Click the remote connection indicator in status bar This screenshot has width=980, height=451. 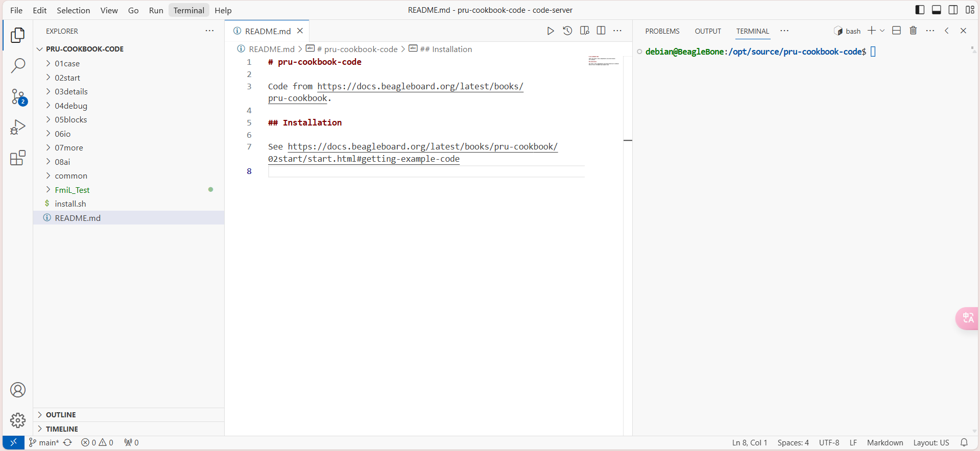pyautogui.click(x=14, y=443)
